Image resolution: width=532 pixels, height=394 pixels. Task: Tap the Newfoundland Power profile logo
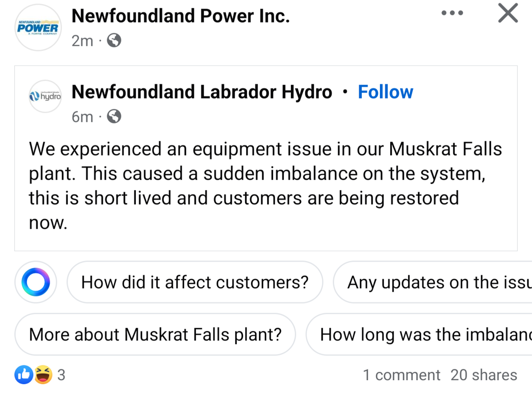pos(37,28)
